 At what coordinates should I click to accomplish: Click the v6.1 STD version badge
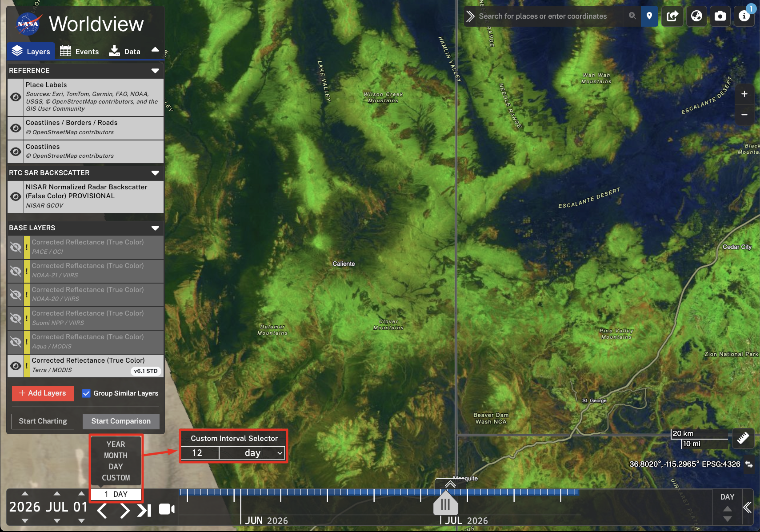(x=146, y=371)
